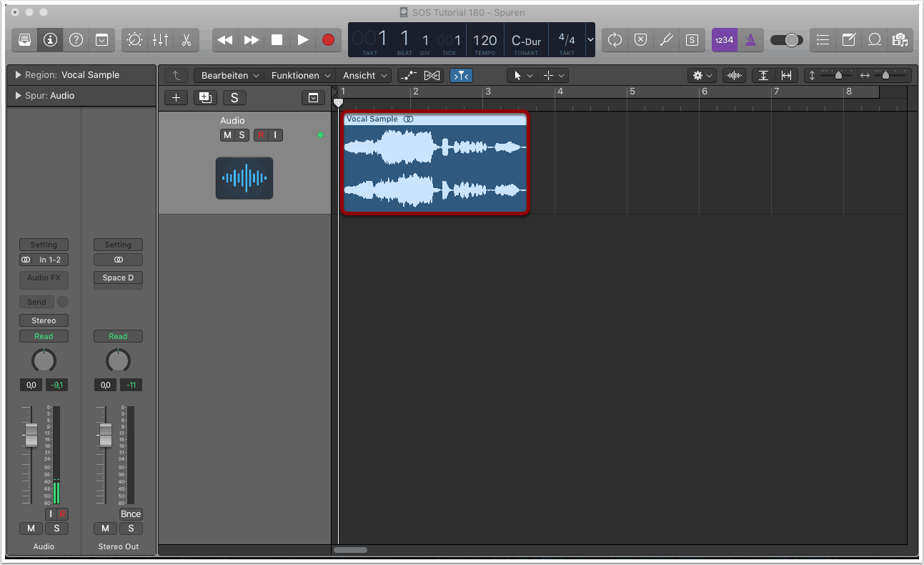
Task: Open the Bearbeiten menu
Action: tap(229, 75)
